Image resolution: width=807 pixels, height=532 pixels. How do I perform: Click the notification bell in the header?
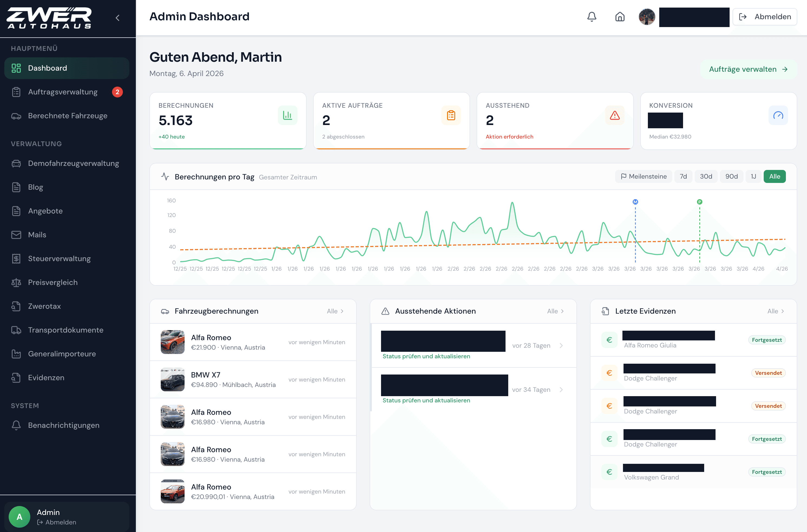pyautogui.click(x=592, y=17)
